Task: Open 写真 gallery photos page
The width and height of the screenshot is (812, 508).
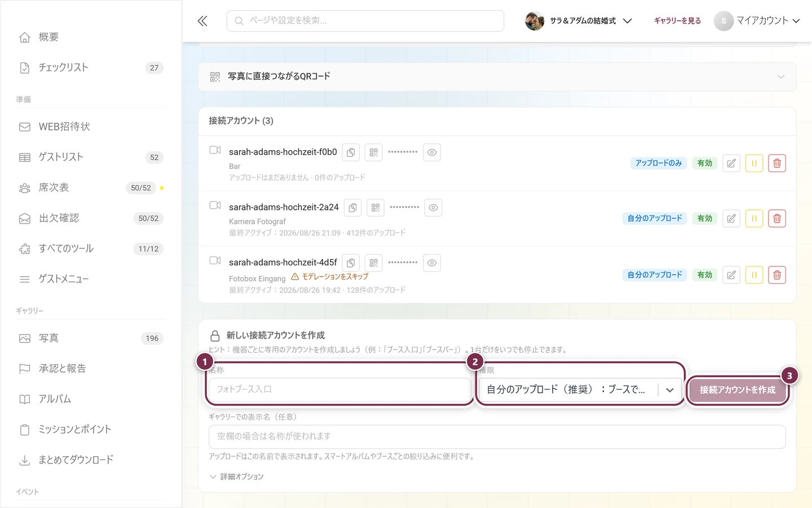Action: tap(91, 339)
